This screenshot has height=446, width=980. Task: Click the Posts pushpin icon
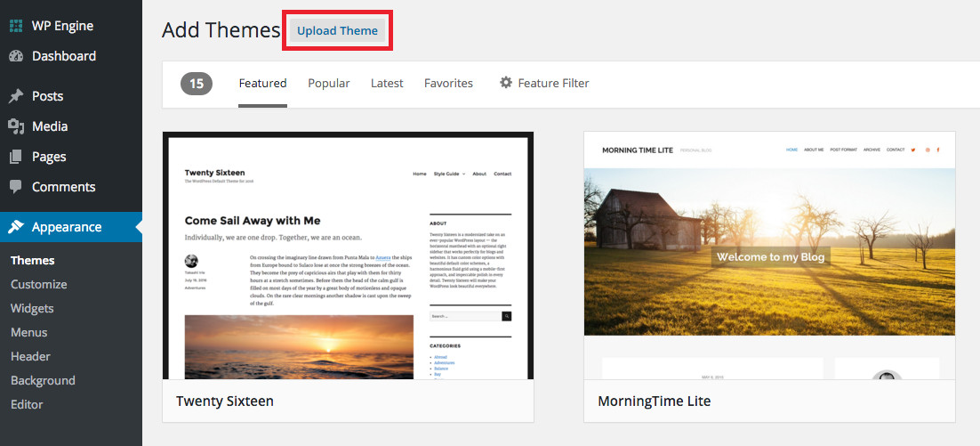pos(16,96)
